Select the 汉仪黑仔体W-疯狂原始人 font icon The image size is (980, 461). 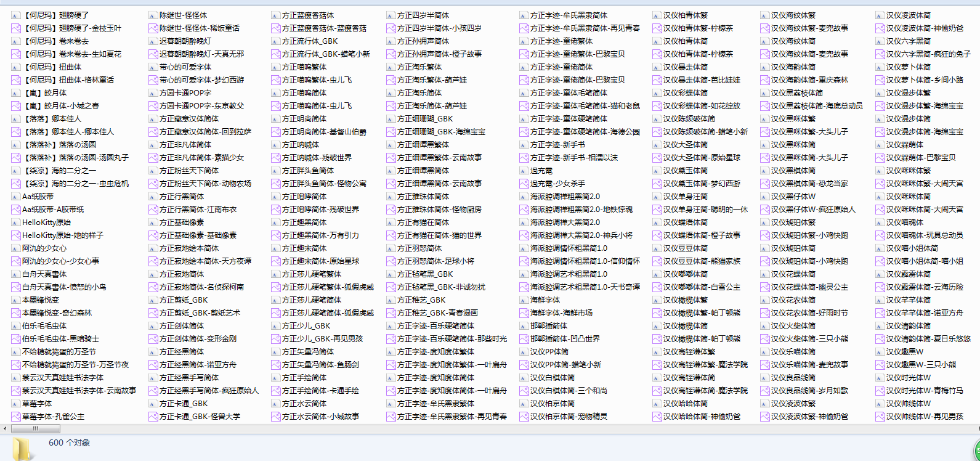click(x=765, y=210)
